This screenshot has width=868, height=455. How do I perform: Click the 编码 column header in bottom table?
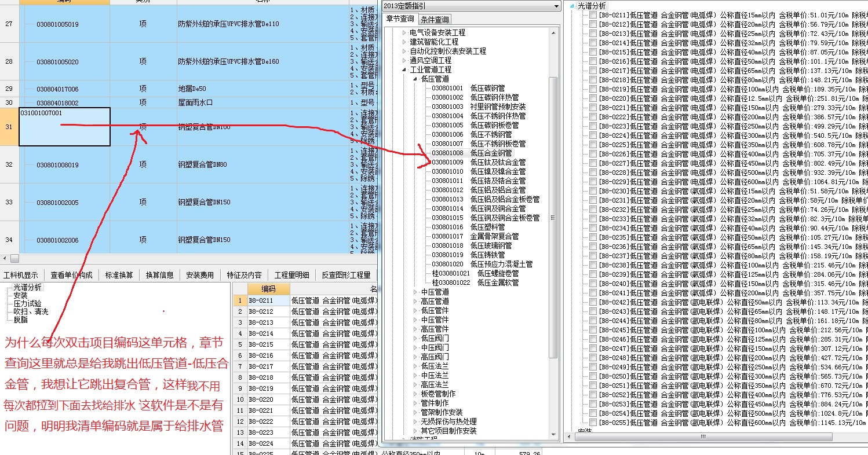click(x=268, y=289)
